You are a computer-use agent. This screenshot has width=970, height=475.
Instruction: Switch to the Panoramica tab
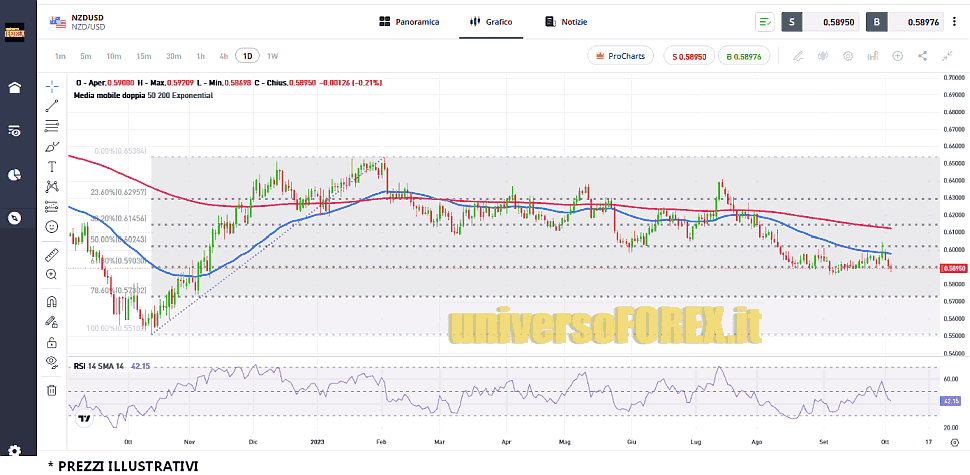(409, 21)
